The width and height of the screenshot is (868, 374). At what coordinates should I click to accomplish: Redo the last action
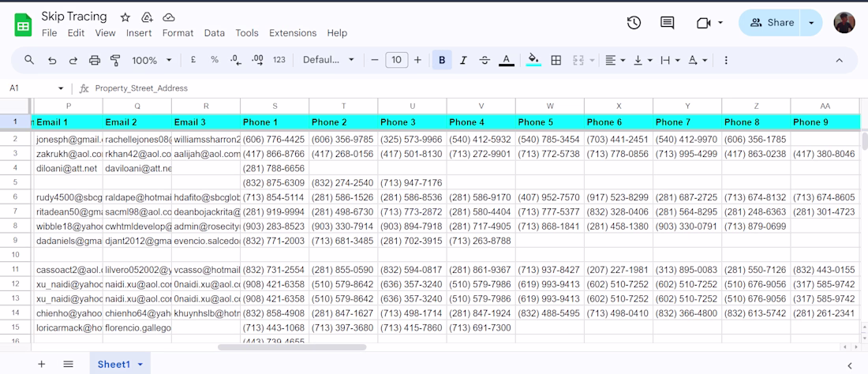[x=73, y=60]
